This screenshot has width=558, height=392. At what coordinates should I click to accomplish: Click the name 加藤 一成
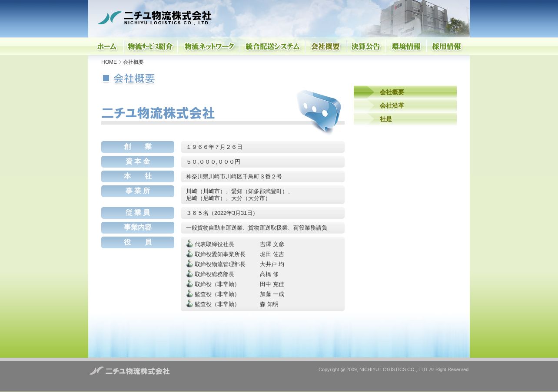272,294
